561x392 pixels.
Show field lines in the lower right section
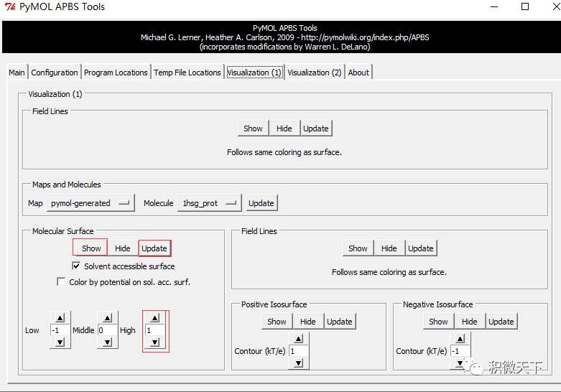[358, 248]
